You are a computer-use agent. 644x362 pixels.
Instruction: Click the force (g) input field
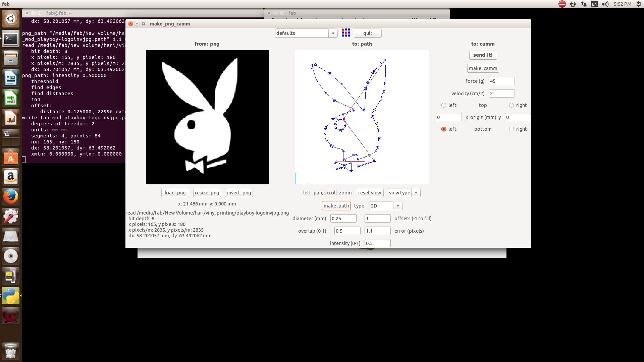point(501,81)
